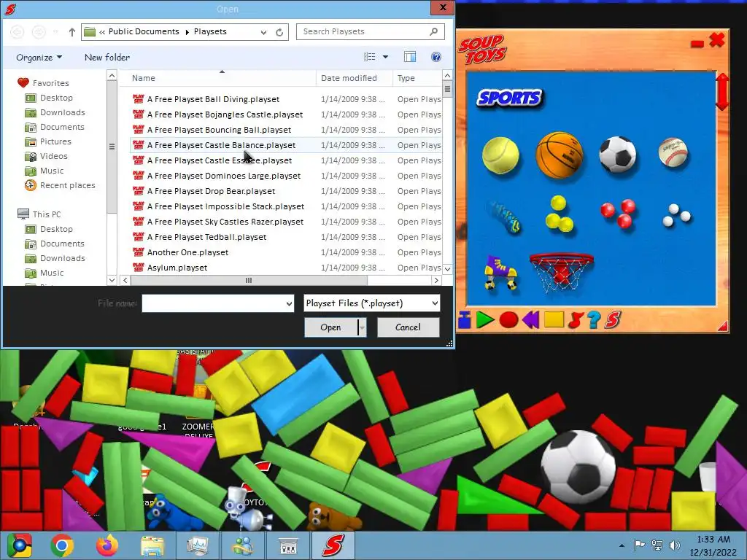Expand the view options dropdown arrow

coord(385,57)
